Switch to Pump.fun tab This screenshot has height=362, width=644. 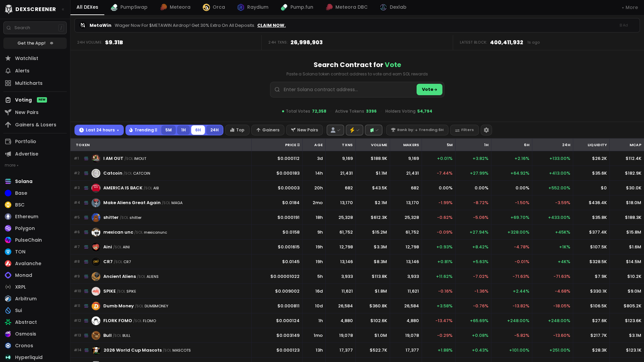[297, 7]
